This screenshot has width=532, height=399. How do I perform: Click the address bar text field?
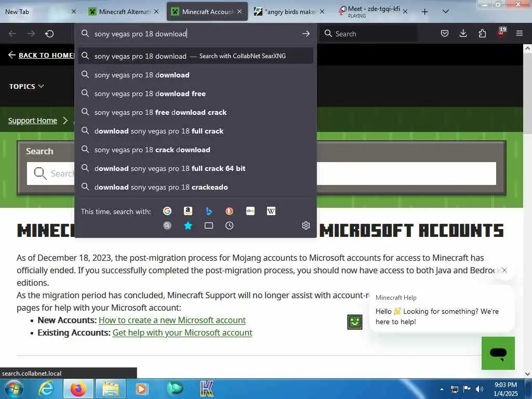(x=195, y=34)
